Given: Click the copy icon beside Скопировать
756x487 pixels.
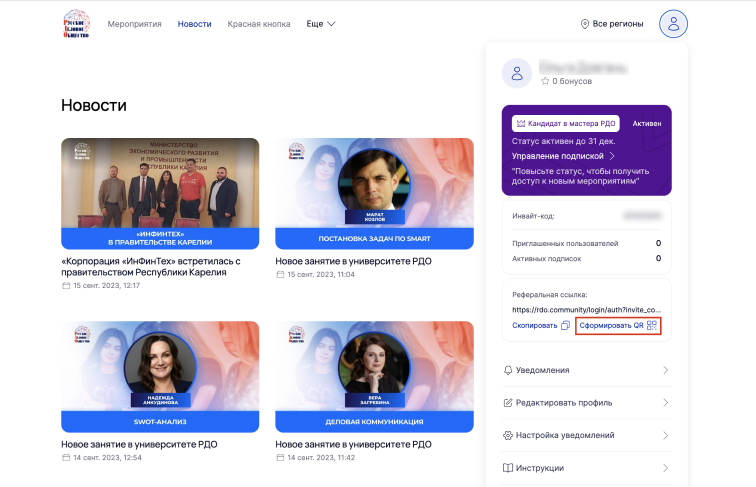Looking at the screenshot, I should pyautogui.click(x=565, y=326).
